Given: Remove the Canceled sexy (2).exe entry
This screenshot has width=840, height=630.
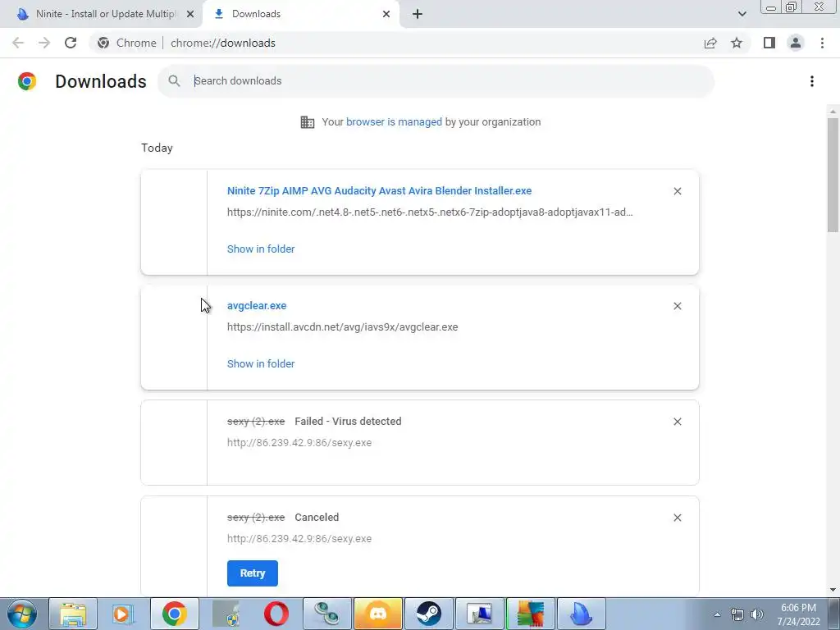Looking at the screenshot, I should 677,518.
